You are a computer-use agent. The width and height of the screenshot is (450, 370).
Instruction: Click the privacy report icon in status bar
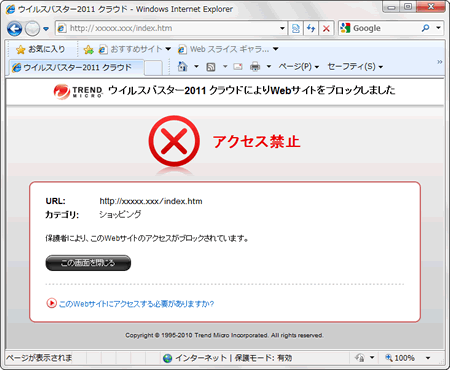[360, 358]
